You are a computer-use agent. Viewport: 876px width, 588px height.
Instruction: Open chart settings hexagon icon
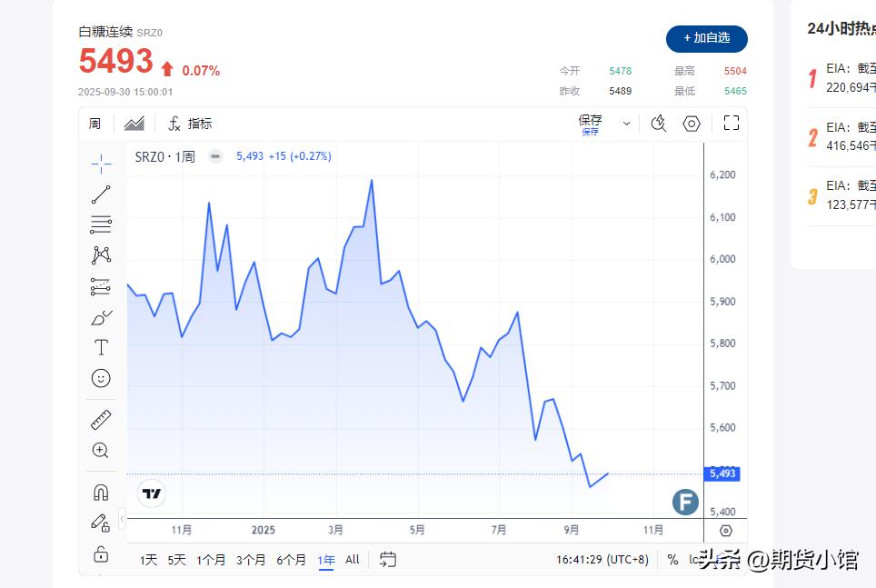692,124
